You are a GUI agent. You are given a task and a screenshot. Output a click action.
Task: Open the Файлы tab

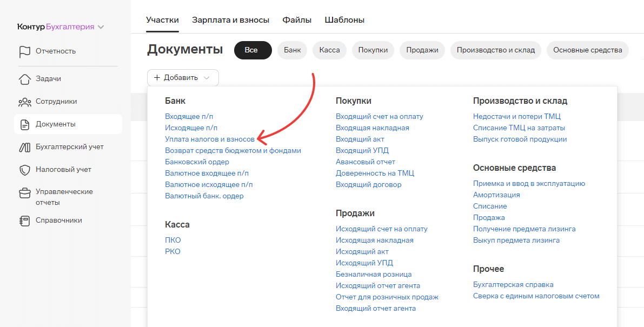coord(297,19)
